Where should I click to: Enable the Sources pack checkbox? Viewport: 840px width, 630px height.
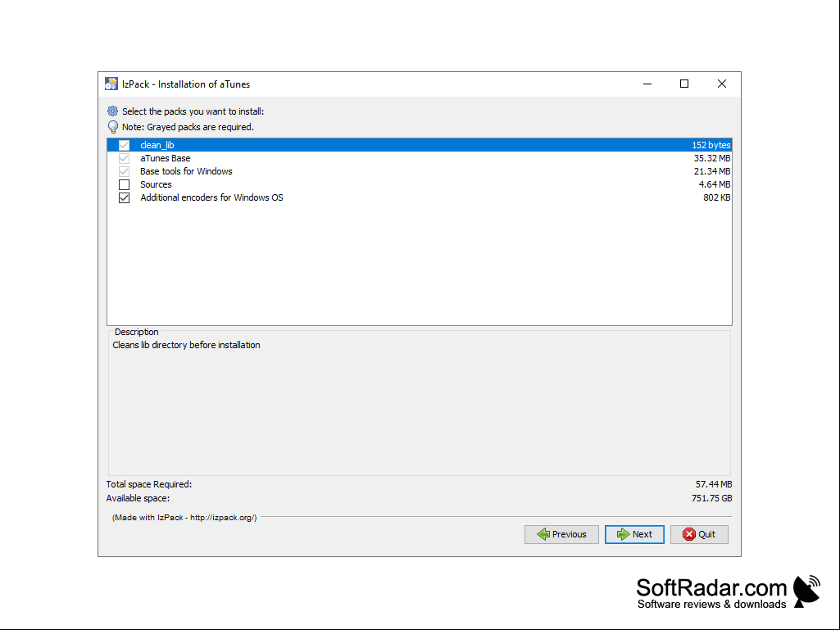tap(125, 185)
